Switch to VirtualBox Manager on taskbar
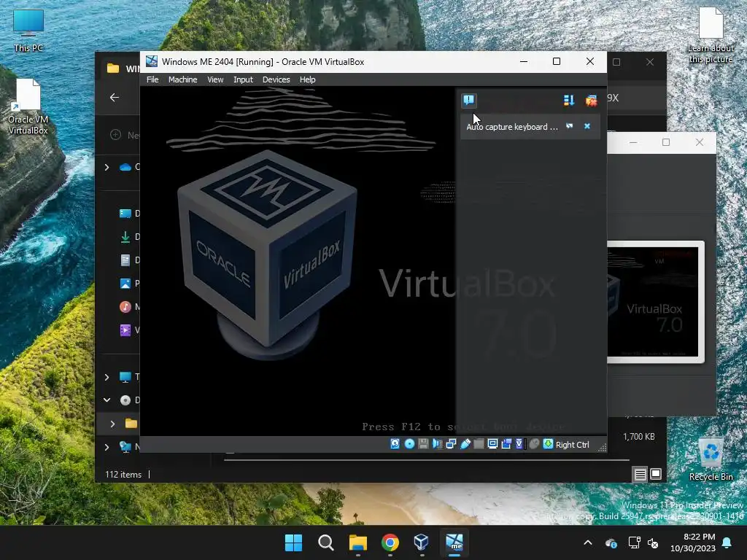 point(422,542)
